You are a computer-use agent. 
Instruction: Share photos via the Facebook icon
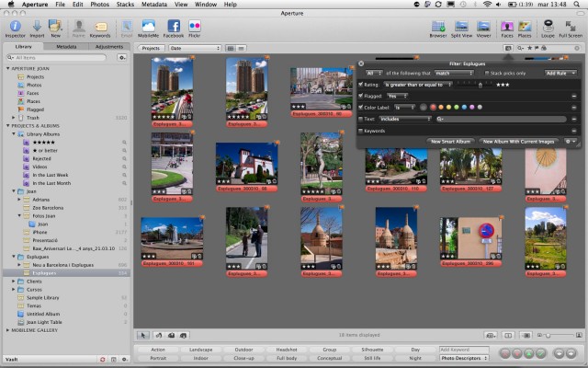tap(174, 27)
